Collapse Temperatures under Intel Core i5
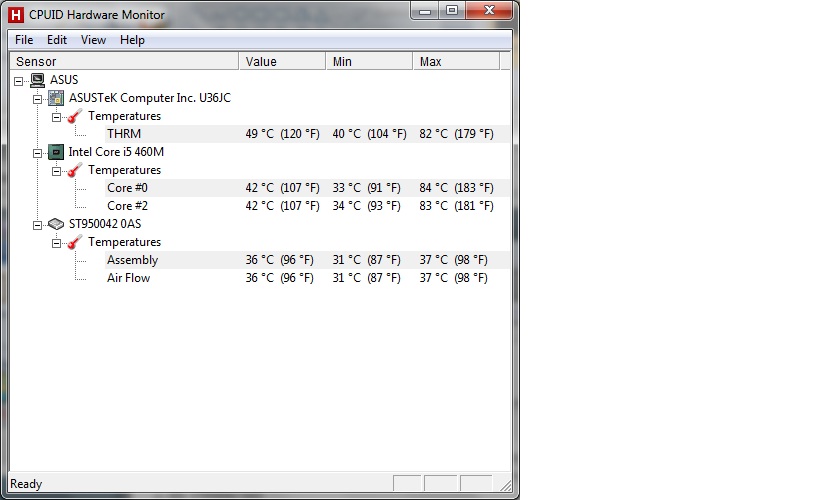The image size is (819, 500). click(x=56, y=171)
